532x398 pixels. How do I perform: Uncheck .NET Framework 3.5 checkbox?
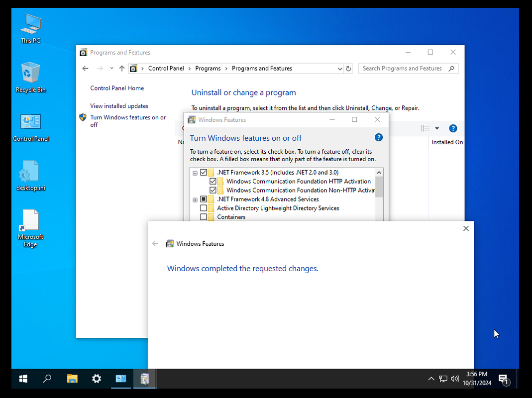pos(203,172)
